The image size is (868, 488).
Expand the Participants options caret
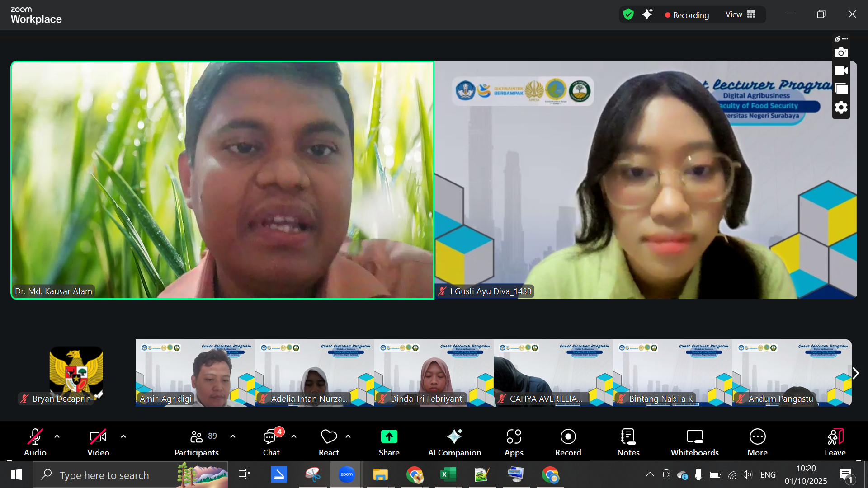(233, 436)
